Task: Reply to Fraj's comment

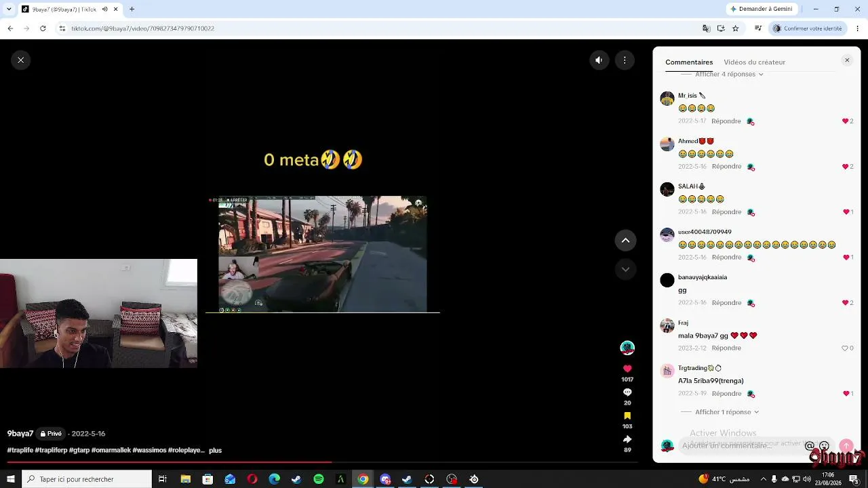Action: (726, 348)
